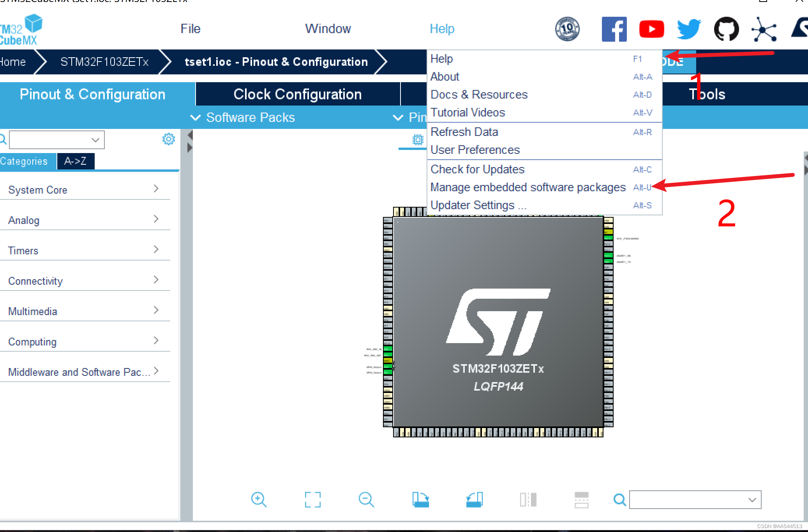Open the peripheral settings gear icon

(168, 139)
